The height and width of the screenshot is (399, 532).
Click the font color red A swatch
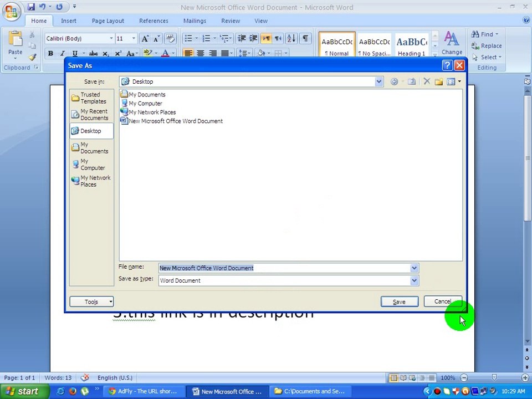click(x=165, y=53)
